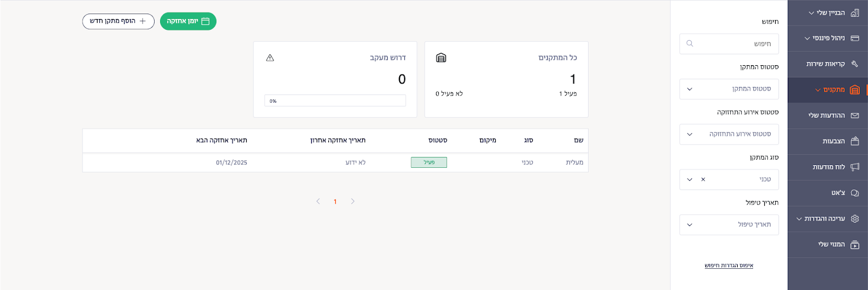
Task: Click the 0% progress bar under דרוש מעקב
Action: 335,101
